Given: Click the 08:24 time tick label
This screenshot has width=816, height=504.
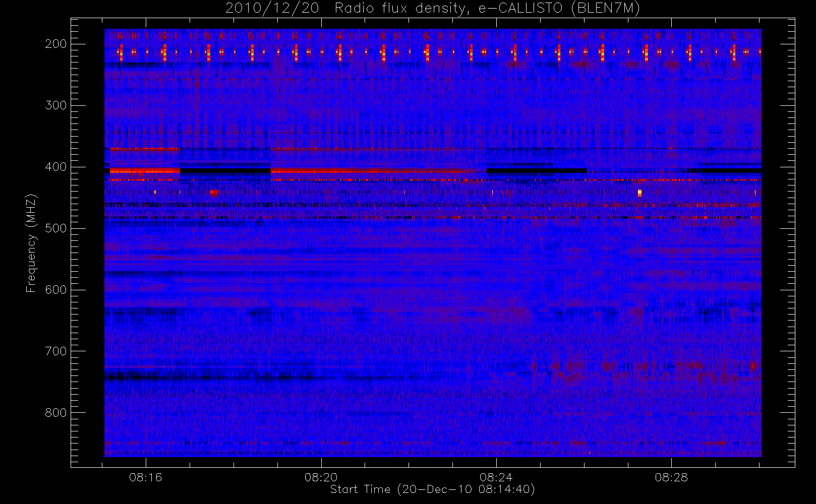Looking at the screenshot, I should coord(496,477).
